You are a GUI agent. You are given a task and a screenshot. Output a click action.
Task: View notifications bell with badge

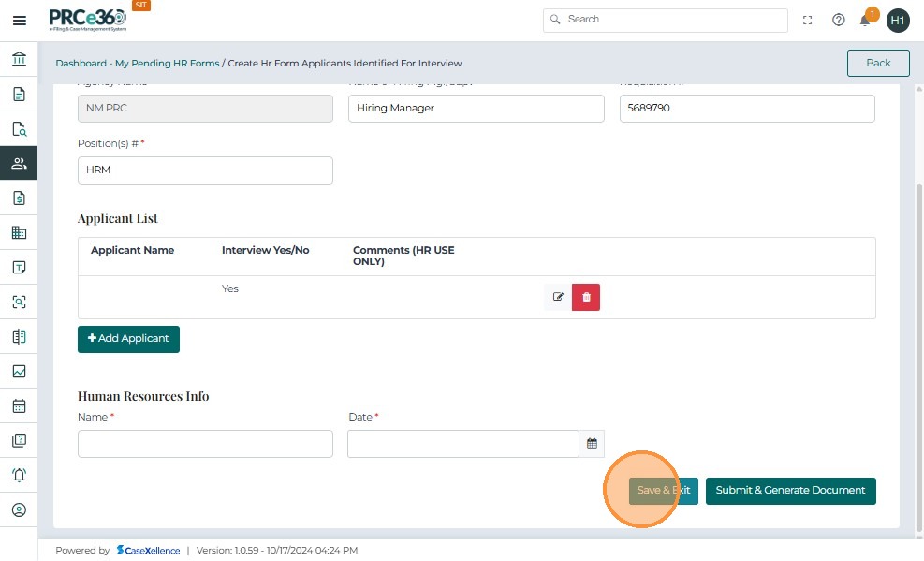coord(866,20)
